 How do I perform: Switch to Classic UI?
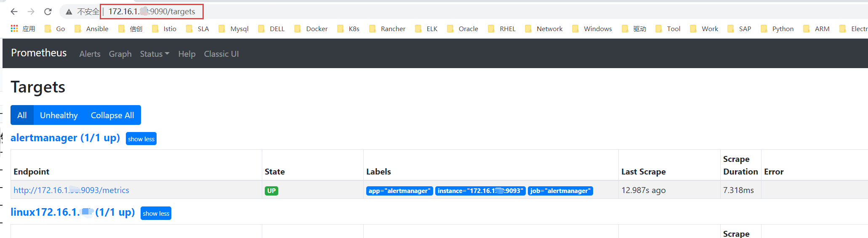(x=221, y=54)
